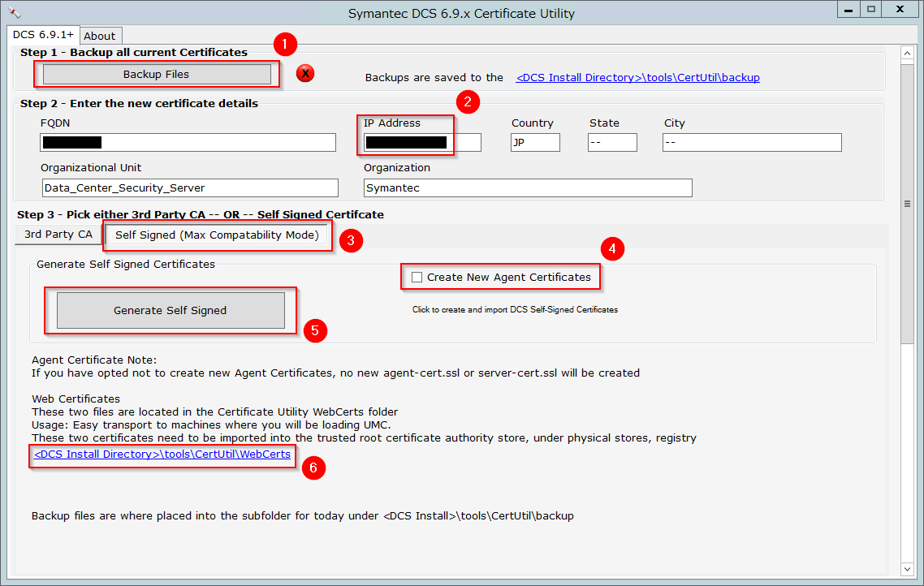Close the Certificate Utility window

point(900,10)
